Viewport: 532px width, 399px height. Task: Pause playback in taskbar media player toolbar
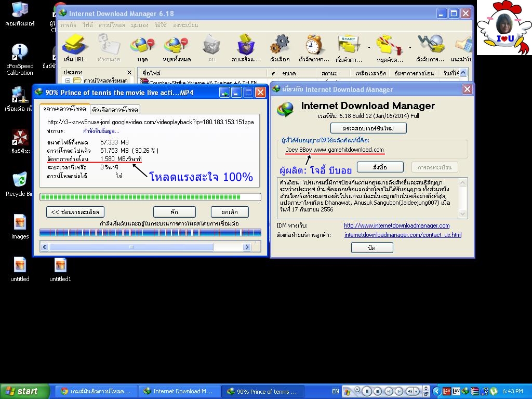click(367, 391)
